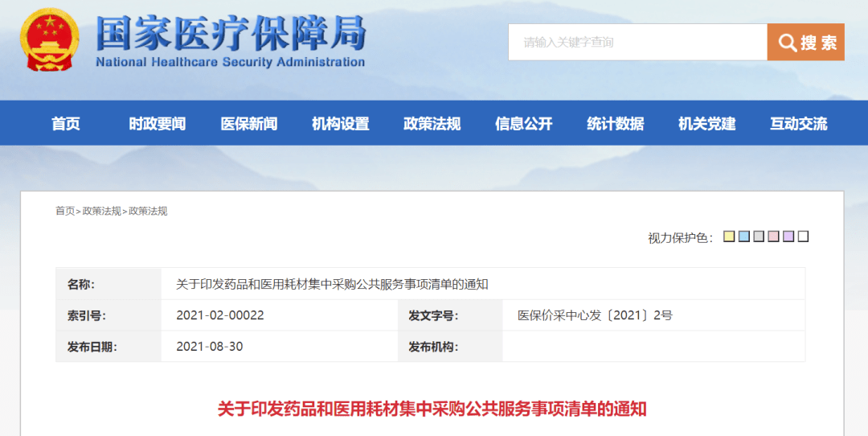Select the purple eye-protection color swatch
868x436 pixels.
coord(788,237)
